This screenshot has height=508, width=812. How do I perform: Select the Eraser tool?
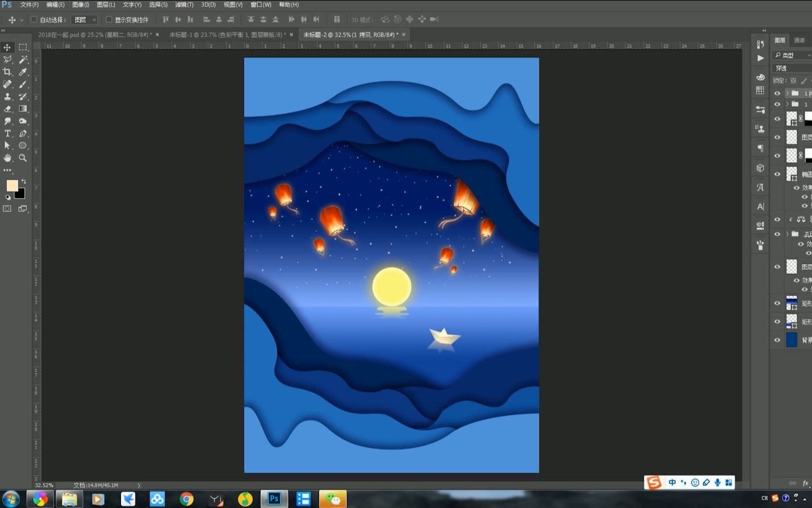[7, 109]
